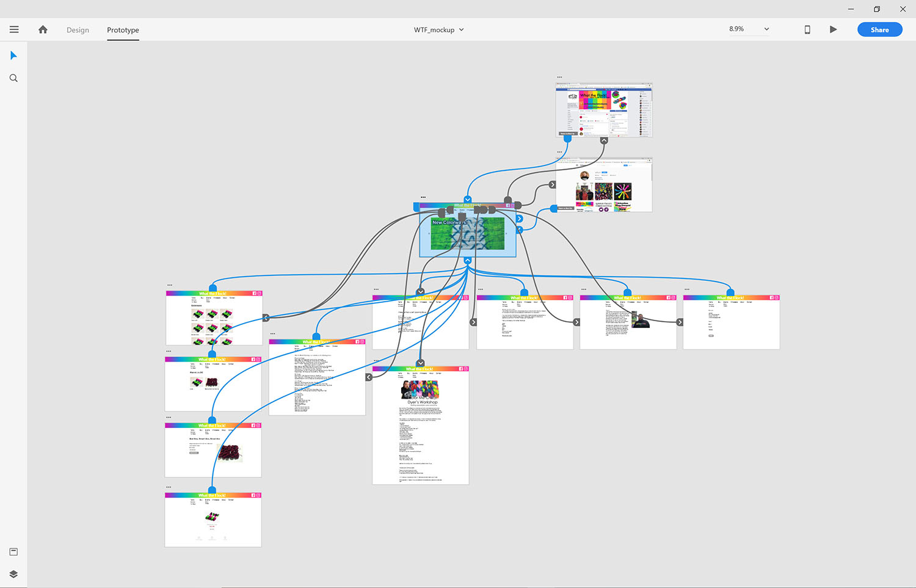
Task: Open the artboards panel icon
Action: [13, 552]
